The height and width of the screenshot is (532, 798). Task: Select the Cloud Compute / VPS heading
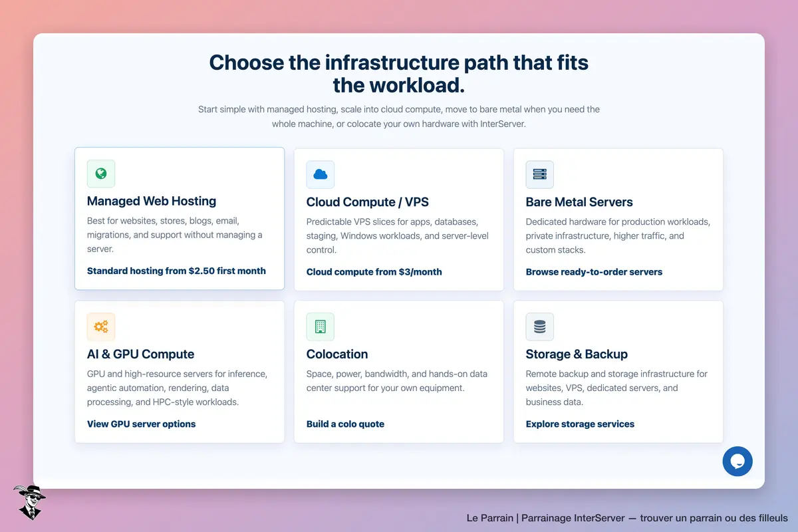[x=368, y=201]
